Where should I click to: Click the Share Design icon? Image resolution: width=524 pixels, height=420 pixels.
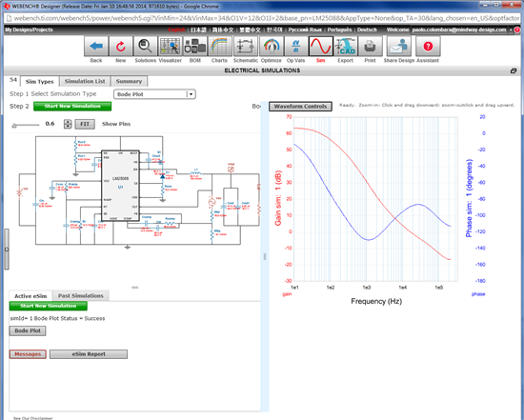coord(398,47)
